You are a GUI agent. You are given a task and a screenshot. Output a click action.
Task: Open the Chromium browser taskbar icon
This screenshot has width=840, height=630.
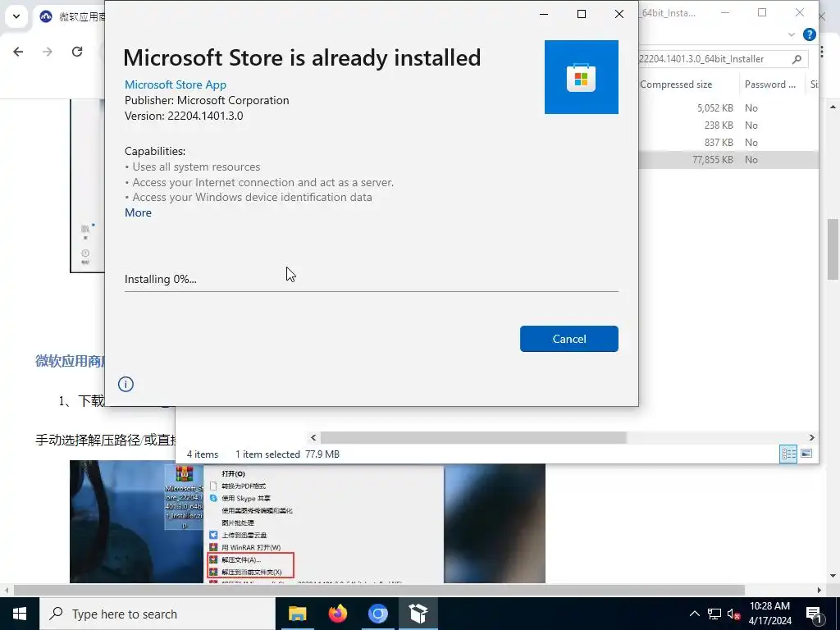coord(377,614)
